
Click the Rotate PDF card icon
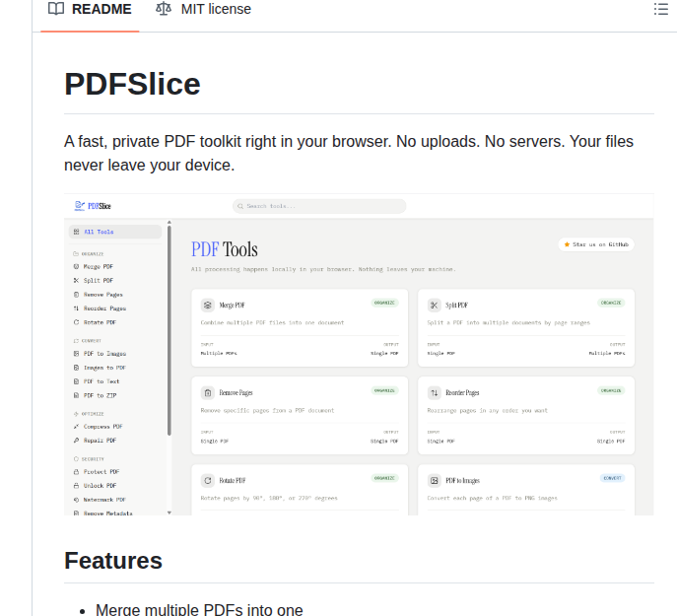208,481
